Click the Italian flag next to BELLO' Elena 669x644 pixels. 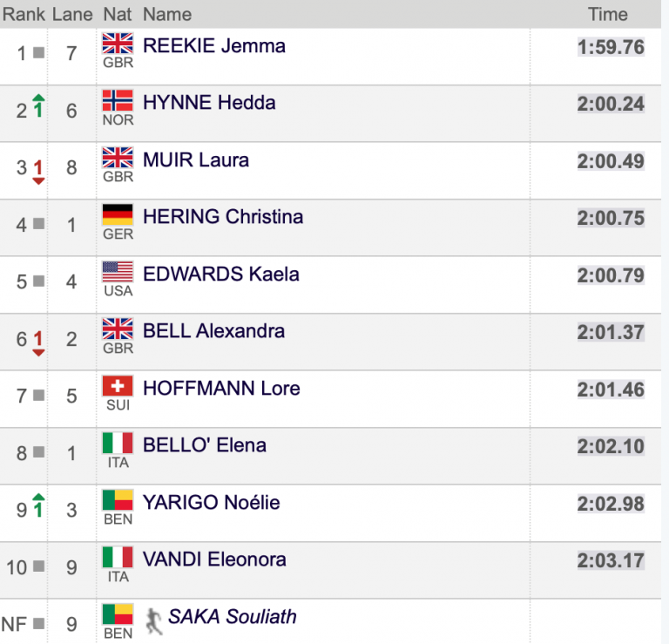click(118, 443)
